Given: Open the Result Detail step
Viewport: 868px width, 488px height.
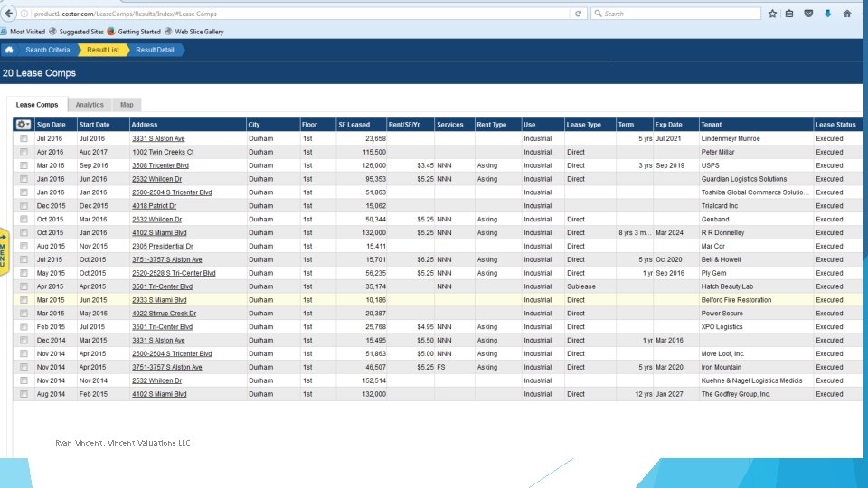Looking at the screenshot, I should [155, 50].
